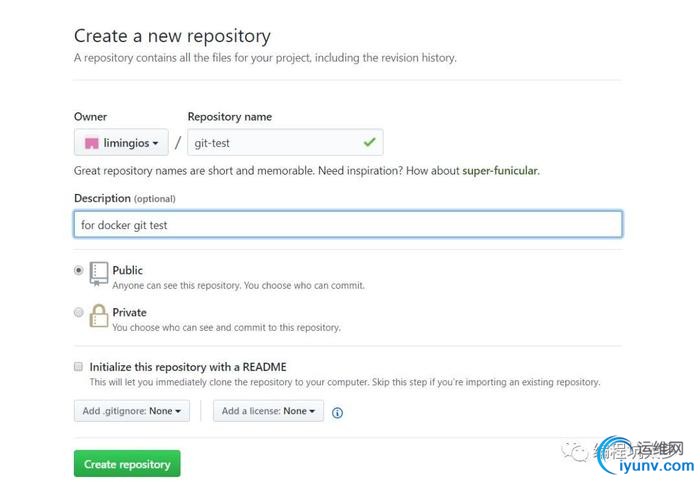The height and width of the screenshot is (482, 700).
Task: Click the Private padlock icon
Action: coord(99,316)
